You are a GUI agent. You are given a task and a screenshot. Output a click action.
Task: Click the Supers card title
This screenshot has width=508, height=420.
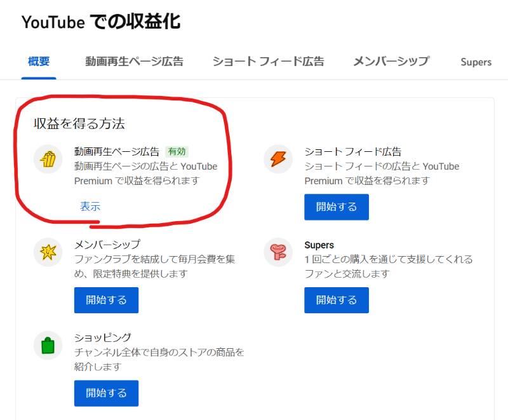pyautogui.click(x=319, y=245)
